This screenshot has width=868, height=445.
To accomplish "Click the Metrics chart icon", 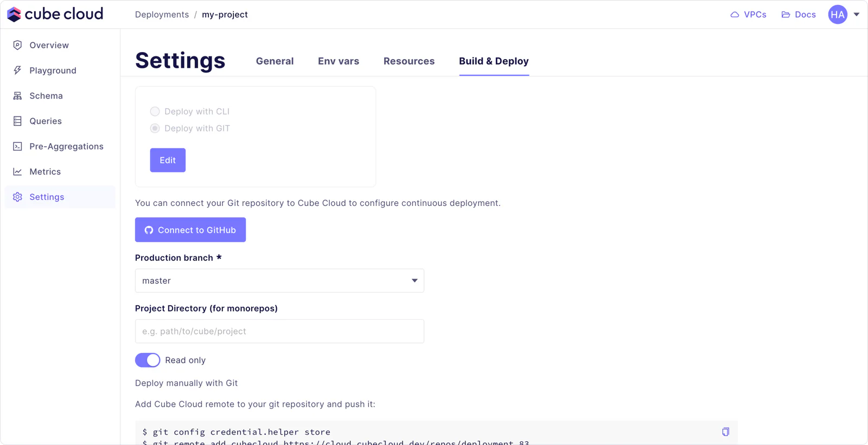I will [x=17, y=172].
